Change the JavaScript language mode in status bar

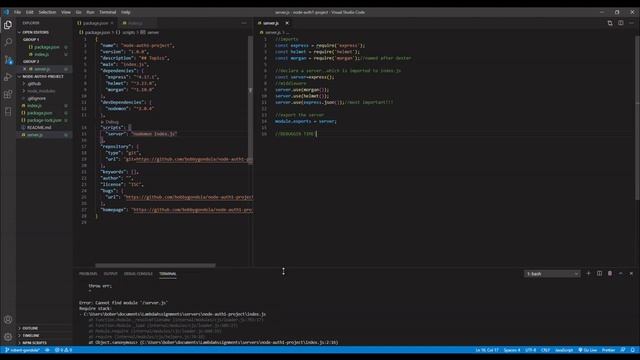click(564, 350)
